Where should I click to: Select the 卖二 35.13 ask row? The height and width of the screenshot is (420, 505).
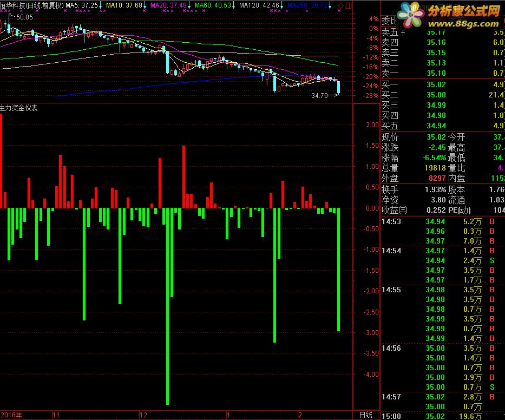pos(443,63)
